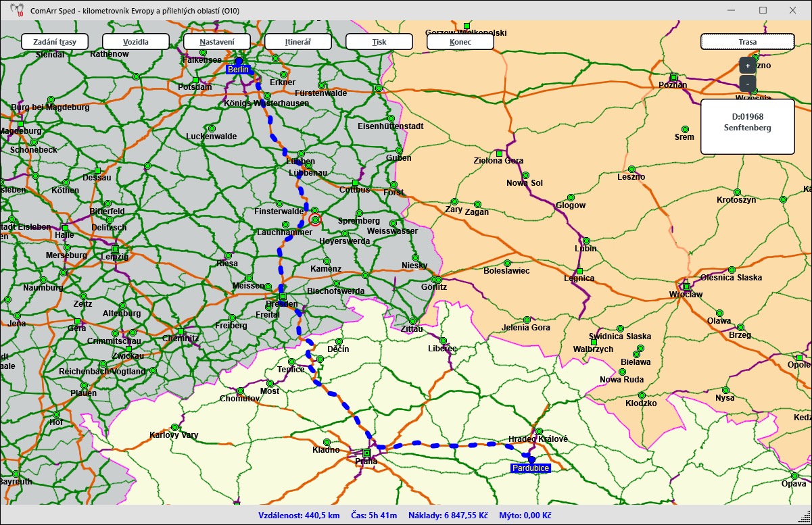Click the Praha square city marker
Image resolution: width=812 pixels, height=525 pixels.
point(366,453)
